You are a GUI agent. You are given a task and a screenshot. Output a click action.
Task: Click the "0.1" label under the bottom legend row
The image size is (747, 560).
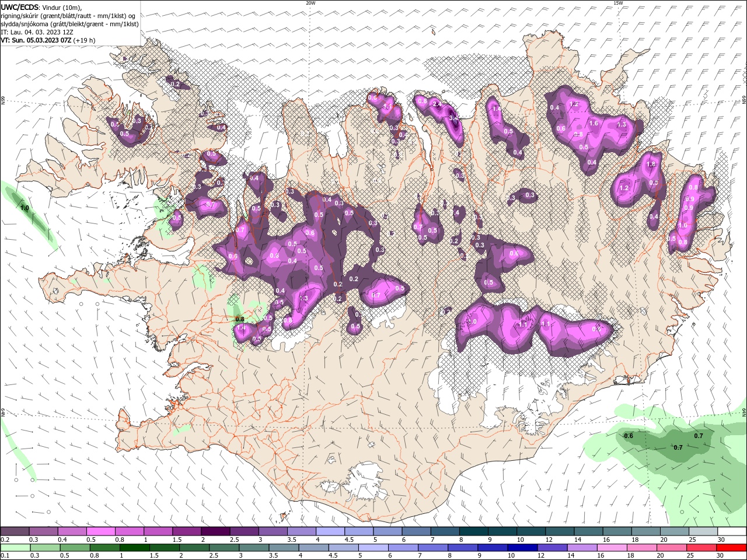(5, 556)
